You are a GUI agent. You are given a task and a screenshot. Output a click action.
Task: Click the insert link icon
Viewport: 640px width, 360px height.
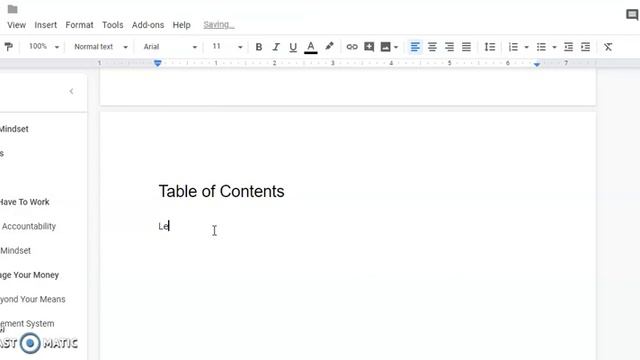[x=352, y=47]
